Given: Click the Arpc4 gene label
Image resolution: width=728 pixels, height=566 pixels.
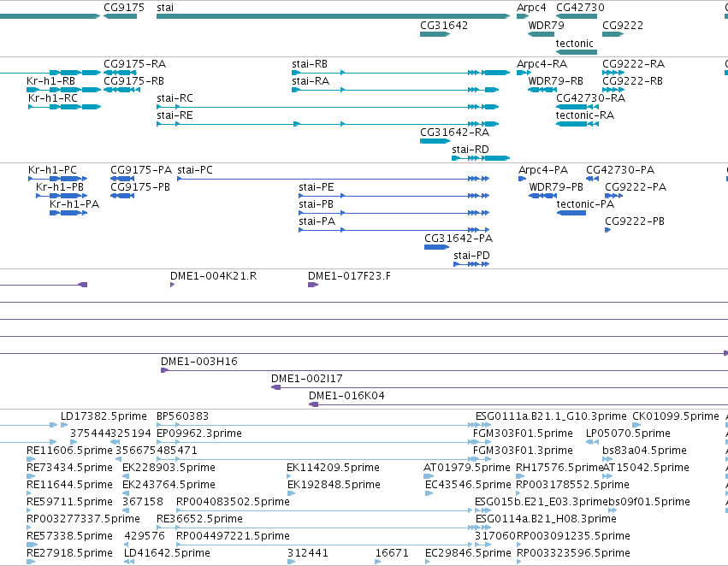Looking at the screenshot, I should click(531, 8).
